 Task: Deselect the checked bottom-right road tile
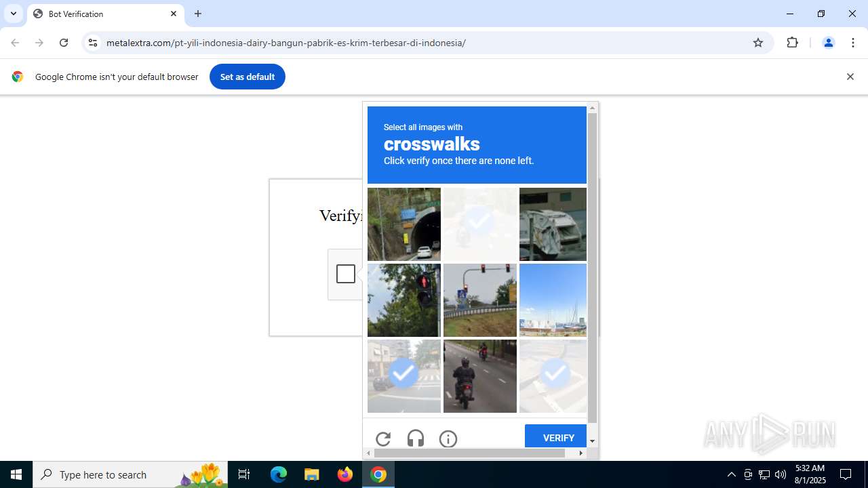(x=553, y=376)
